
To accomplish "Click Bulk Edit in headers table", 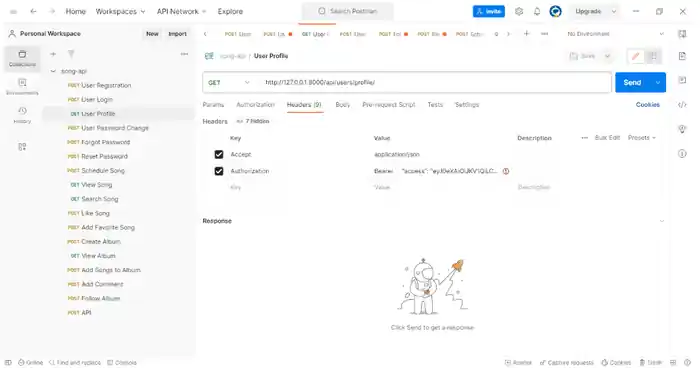I will (607, 138).
